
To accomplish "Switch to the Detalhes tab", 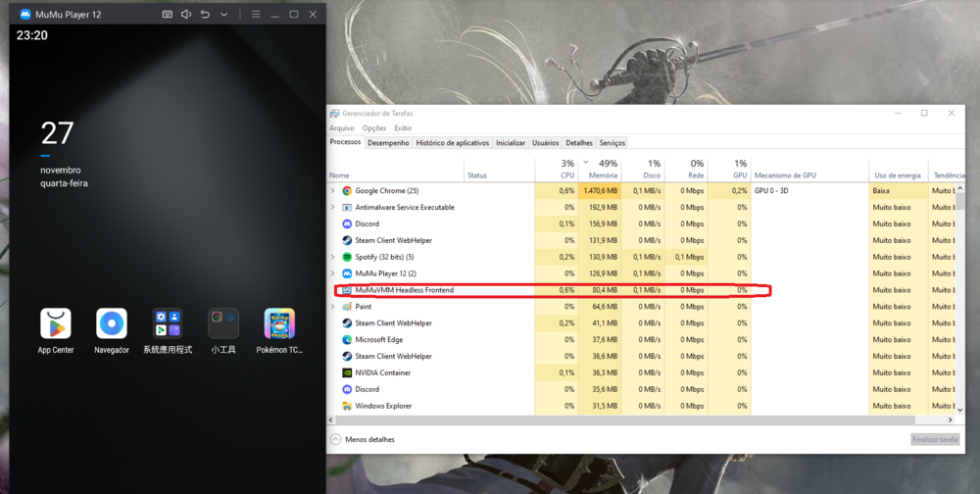I will 579,143.
